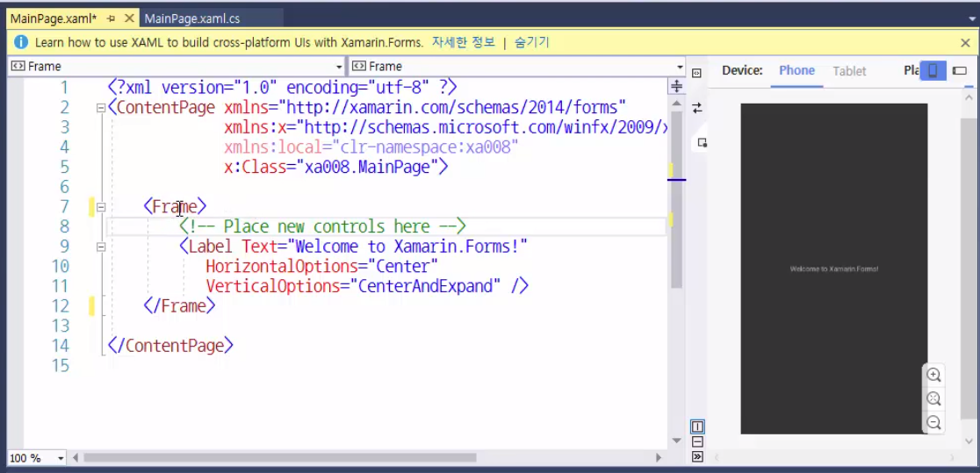Click preview pane scroll down chevron
Image resolution: width=980 pixels, height=473 pixels.
969,441
